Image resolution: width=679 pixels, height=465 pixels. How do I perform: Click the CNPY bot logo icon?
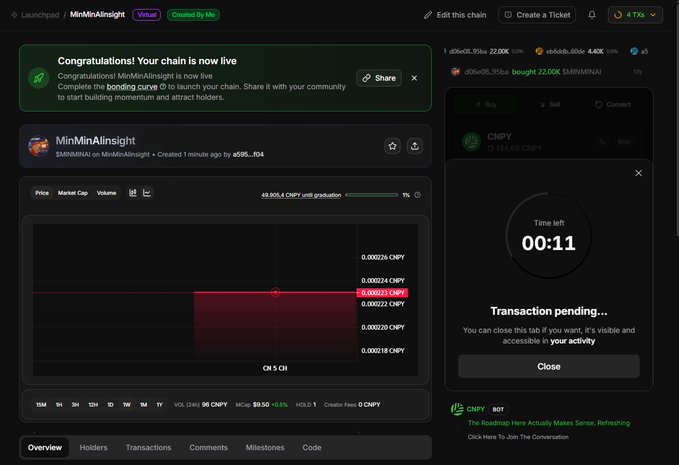click(457, 409)
